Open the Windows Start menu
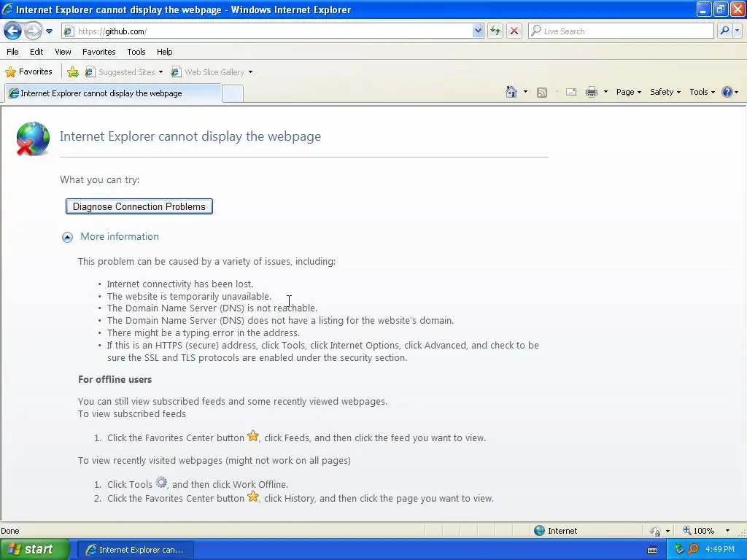The height and width of the screenshot is (560, 747). point(34,550)
